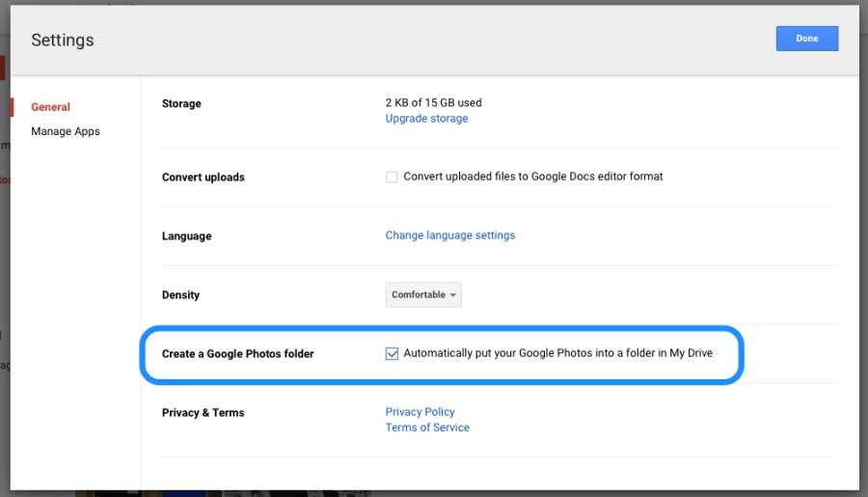Follow the Upgrade storage link
The height and width of the screenshot is (497, 868).
[426, 118]
